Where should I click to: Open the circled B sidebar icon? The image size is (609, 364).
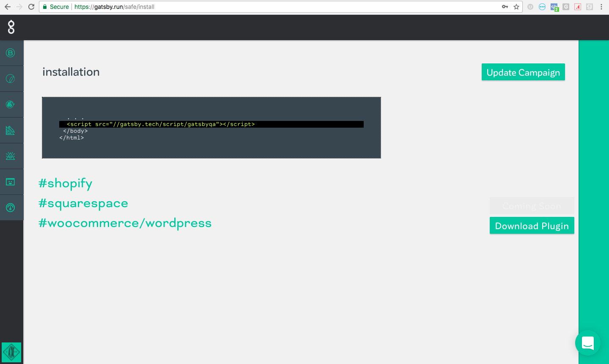point(11,53)
